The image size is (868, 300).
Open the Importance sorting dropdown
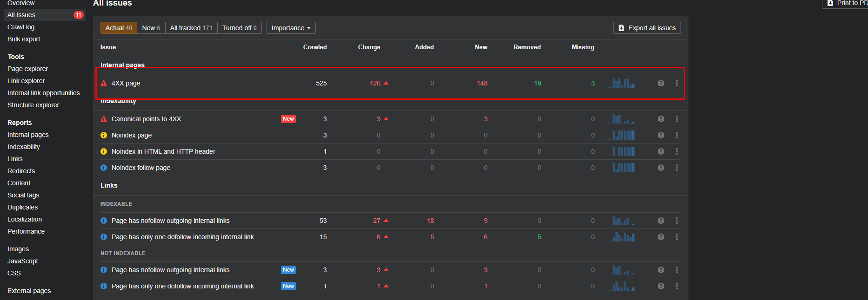click(x=291, y=28)
